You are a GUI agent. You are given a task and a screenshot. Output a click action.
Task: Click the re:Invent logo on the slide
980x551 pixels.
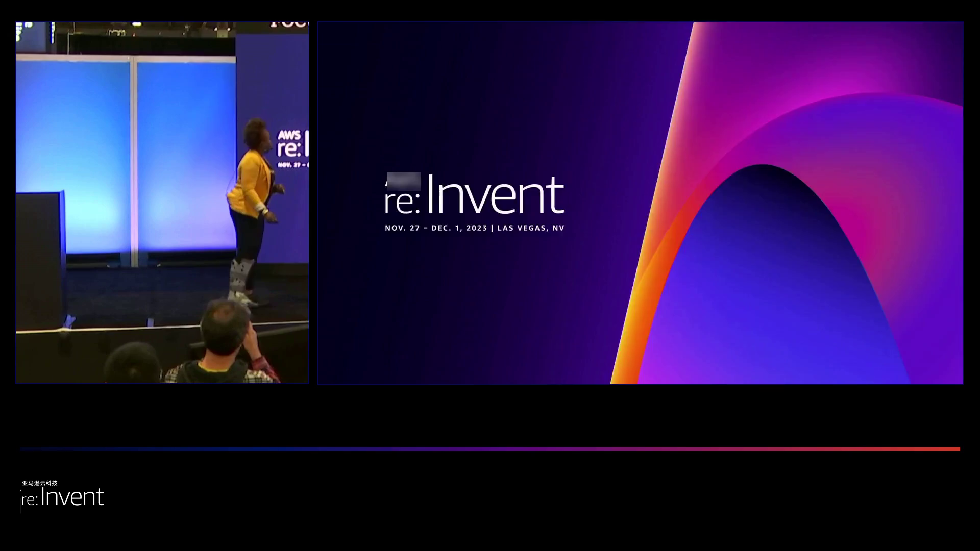tap(474, 195)
